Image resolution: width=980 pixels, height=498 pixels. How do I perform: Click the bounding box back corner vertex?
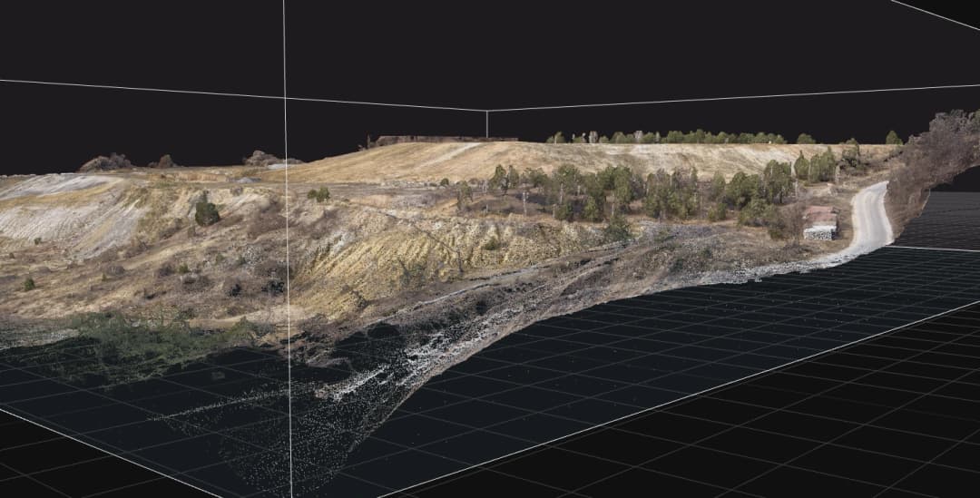tap(487, 111)
